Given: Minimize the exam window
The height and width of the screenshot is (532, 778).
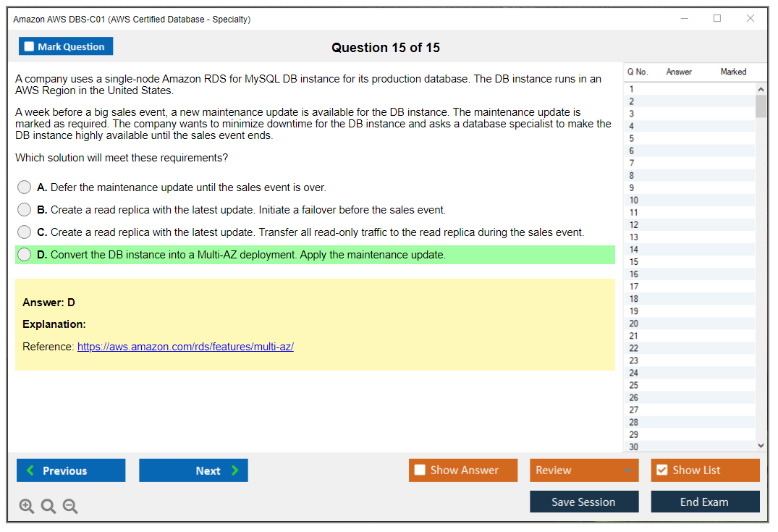Looking at the screenshot, I should click(x=684, y=19).
